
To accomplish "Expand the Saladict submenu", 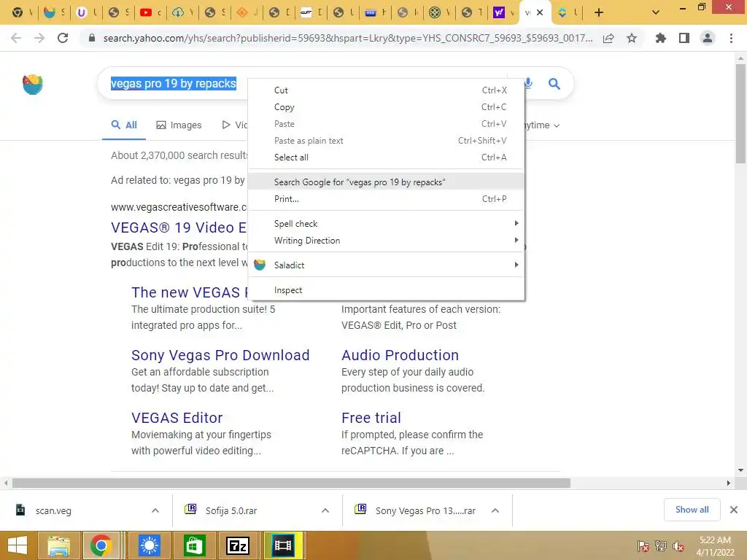I will coord(386,265).
